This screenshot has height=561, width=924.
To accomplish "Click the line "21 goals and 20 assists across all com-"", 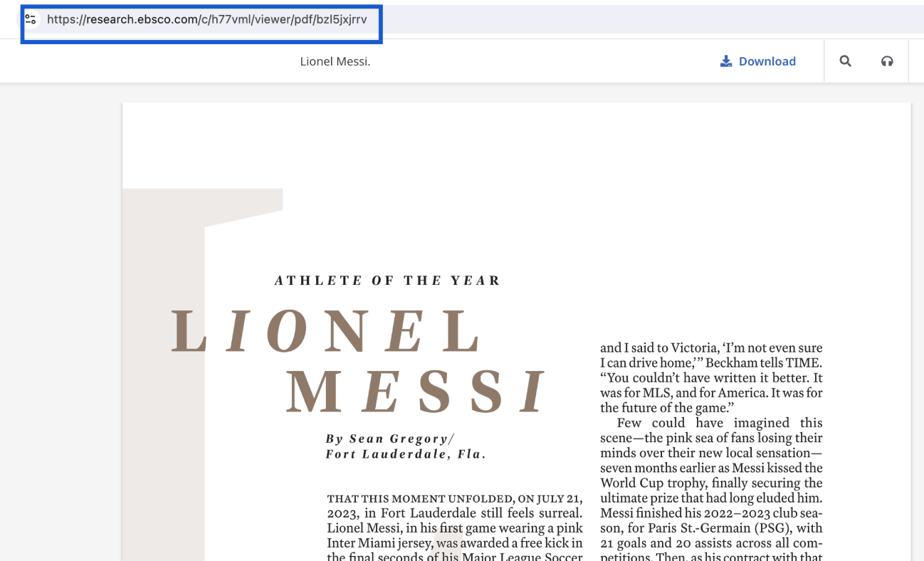I will (x=711, y=543).
